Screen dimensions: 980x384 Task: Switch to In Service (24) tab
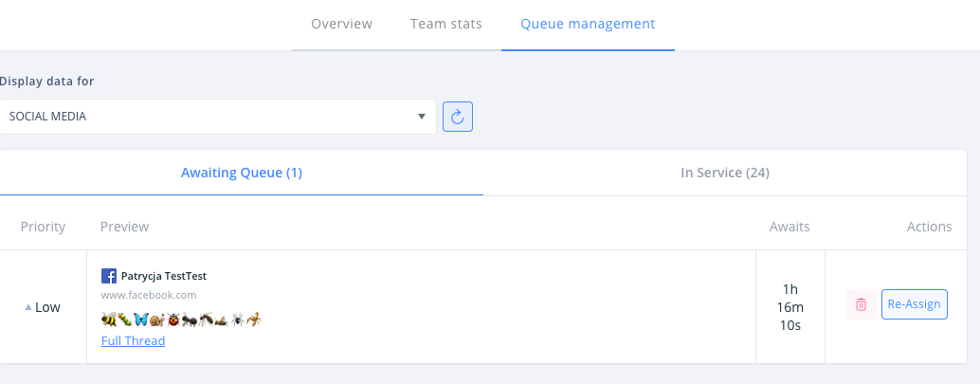click(x=725, y=173)
